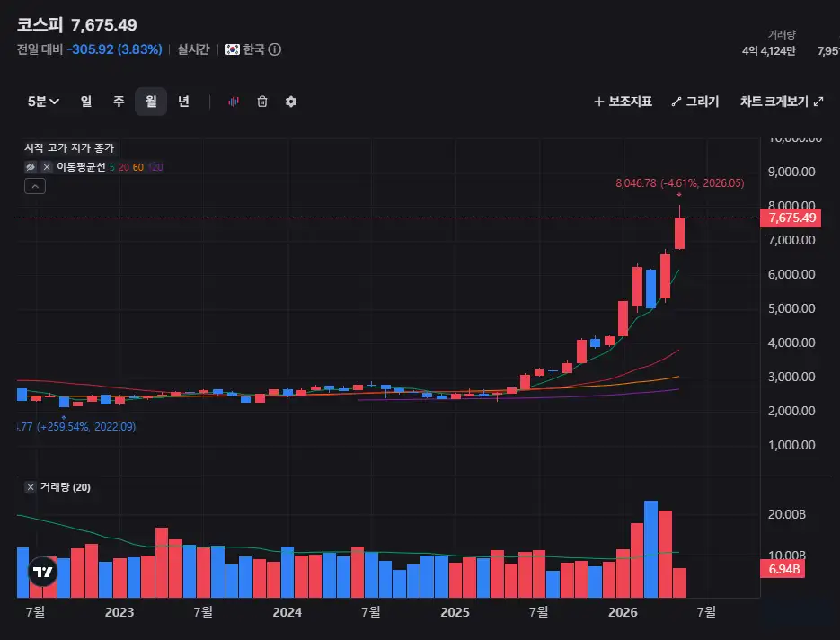Click the 4억 4,124만 volume value

coord(769,51)
